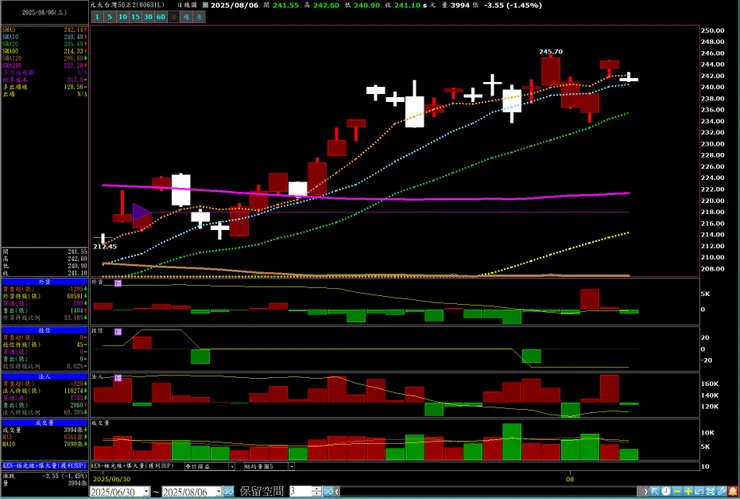Click the alert bell icon
The width and height of the screenshot is (740, 499).
[732, 491]
